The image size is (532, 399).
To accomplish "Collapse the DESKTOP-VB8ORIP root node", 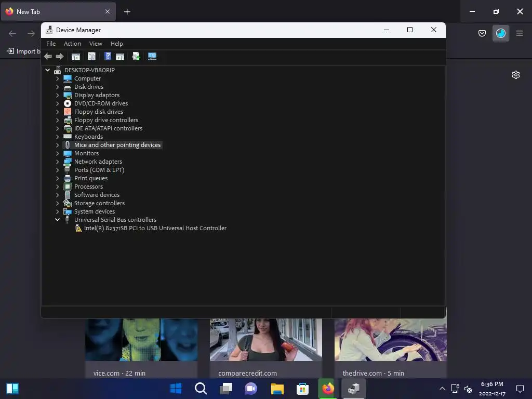I will coord(47,70).
